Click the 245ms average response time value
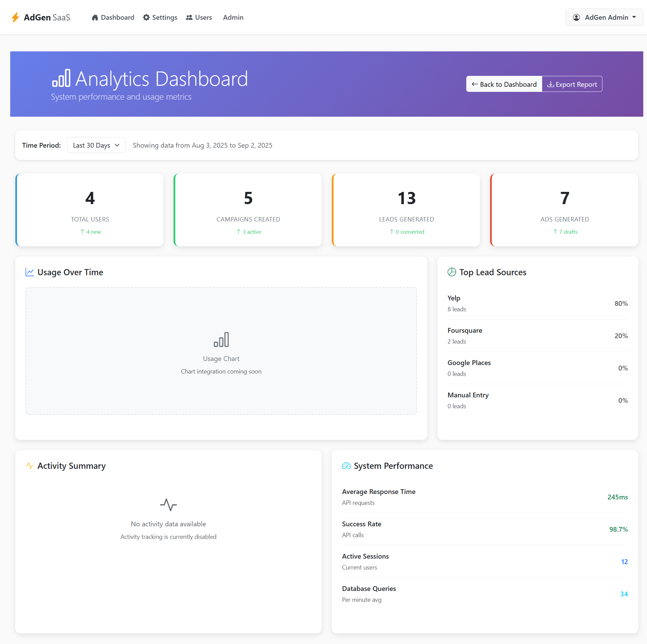647x644 pixels. (618, 497)
